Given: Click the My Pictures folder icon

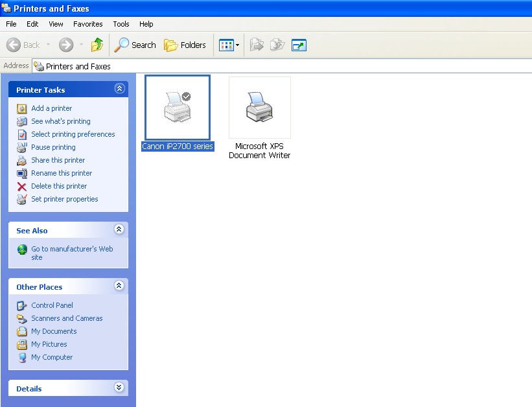Looking at the screenshot, I should pyautogui.click(x=22, y=345).
